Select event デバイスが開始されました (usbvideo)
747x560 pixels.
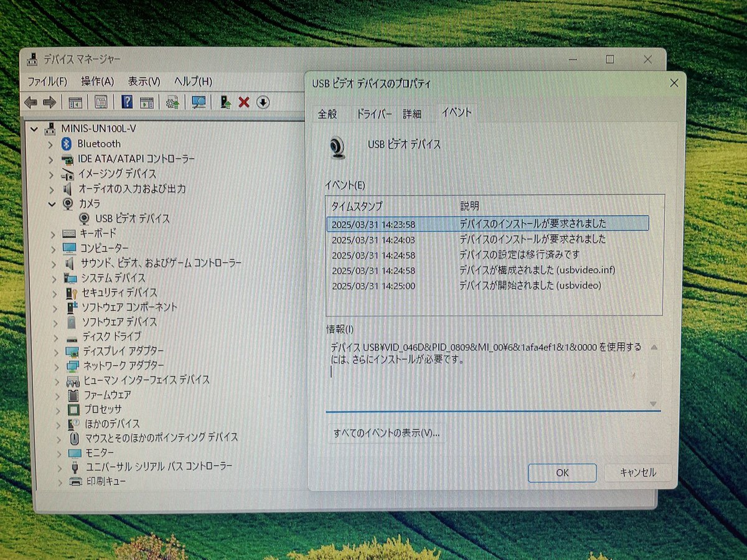(488, 286)
